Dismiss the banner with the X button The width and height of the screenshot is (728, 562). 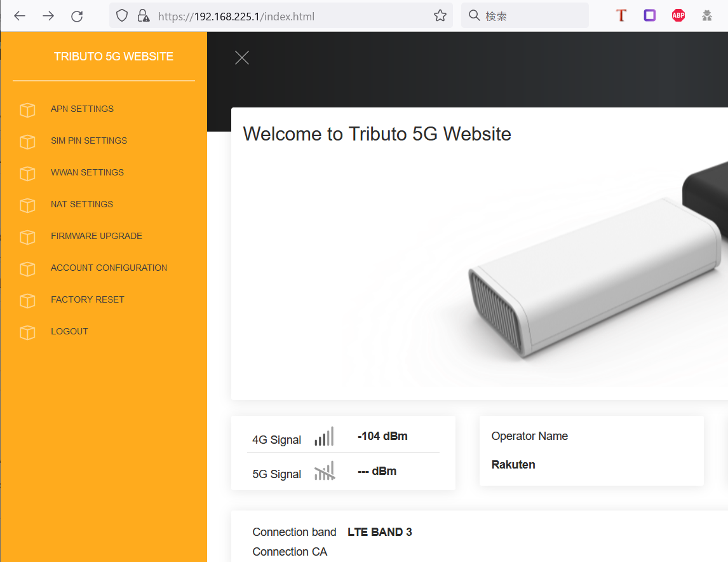click(x=242, y=57)
